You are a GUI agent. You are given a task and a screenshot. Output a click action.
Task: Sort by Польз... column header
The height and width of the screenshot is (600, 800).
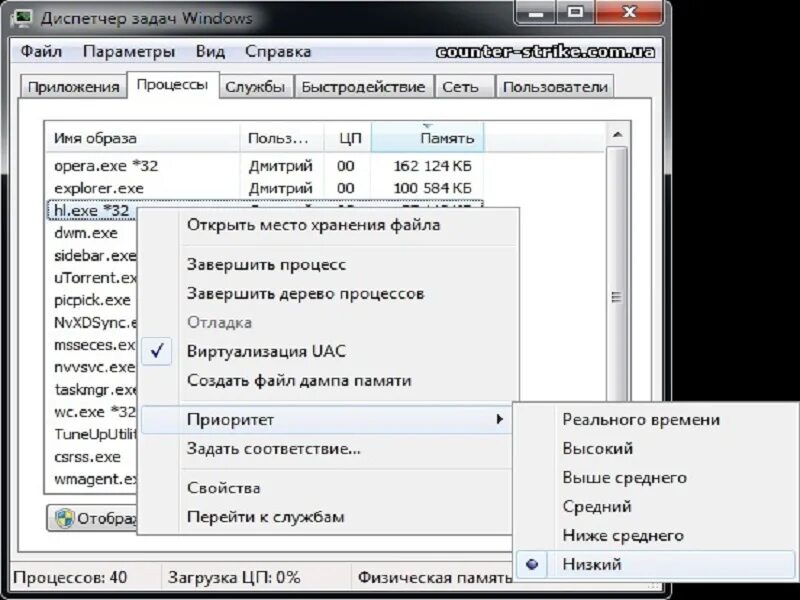click(282, 138)
